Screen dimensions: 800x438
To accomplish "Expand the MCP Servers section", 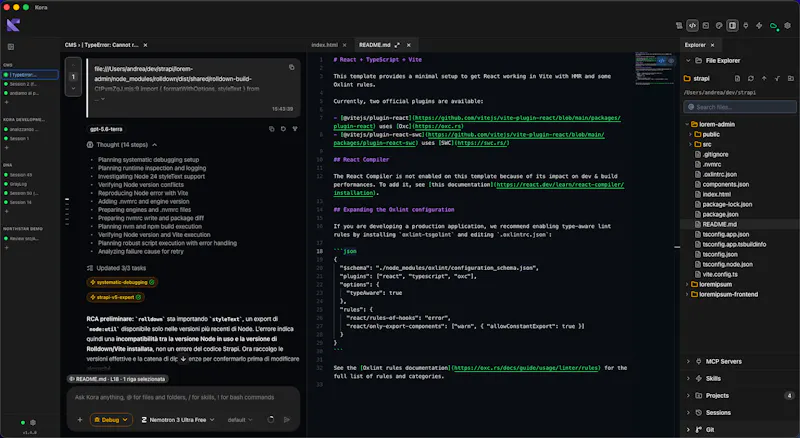I will tap(688, 361).
